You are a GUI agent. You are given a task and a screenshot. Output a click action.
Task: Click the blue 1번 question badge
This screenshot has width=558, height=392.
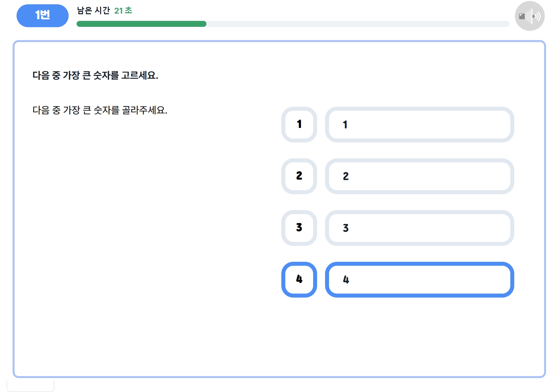42,16
